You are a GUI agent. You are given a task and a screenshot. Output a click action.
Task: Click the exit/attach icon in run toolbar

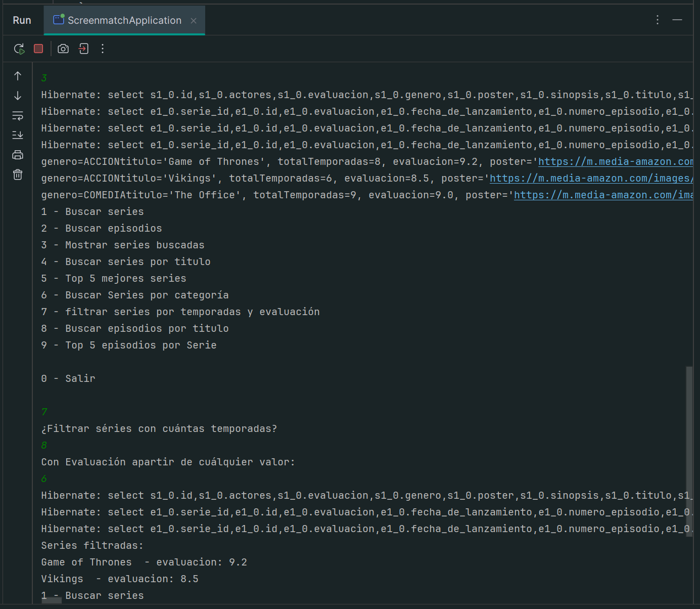[x=84, y=49]
